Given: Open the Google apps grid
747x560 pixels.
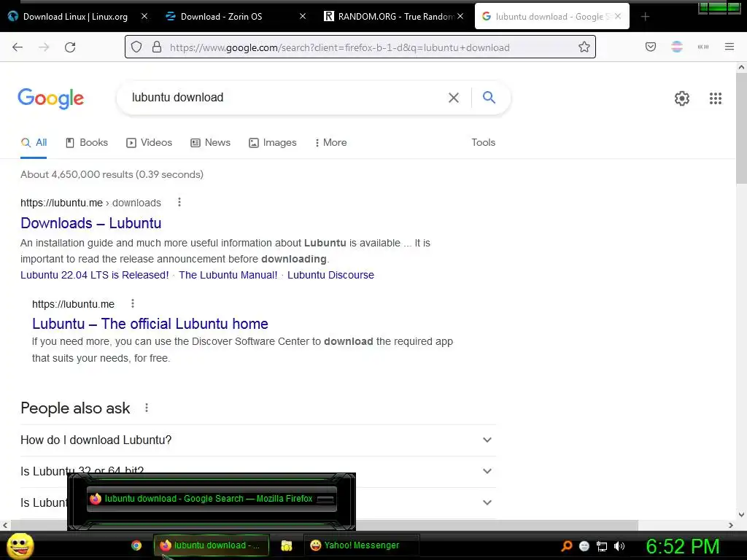Looking at the screenshot, I should pyautogui.click(x=716, y=98).
